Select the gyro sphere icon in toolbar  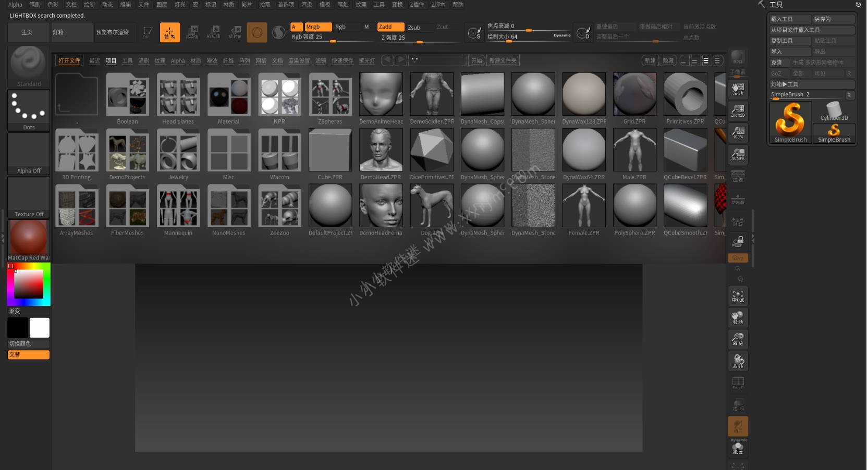coord(257,32)
